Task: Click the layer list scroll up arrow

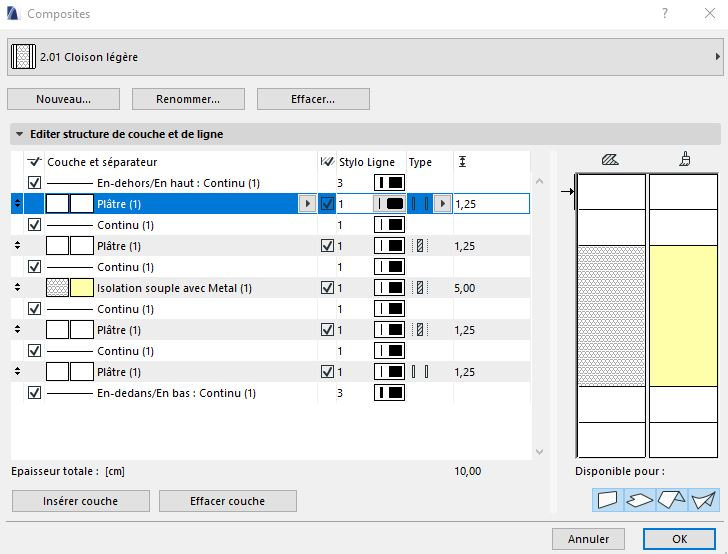Action: tap(540, 182)
